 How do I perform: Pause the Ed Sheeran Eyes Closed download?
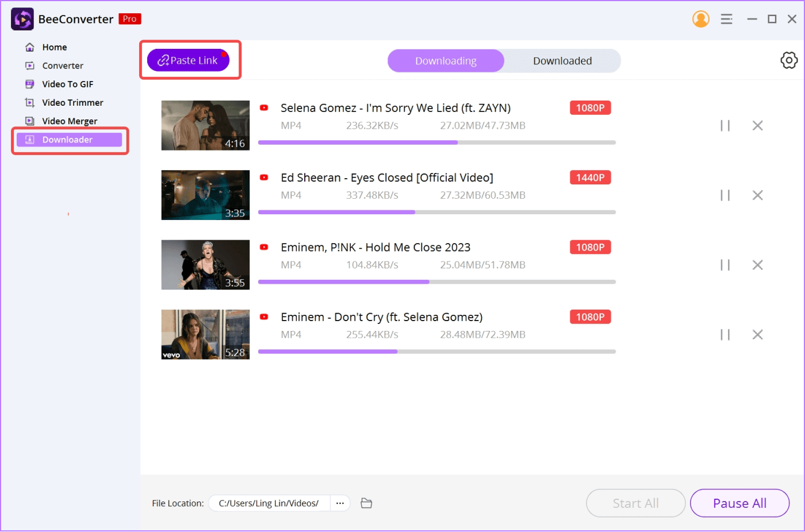pyautogui.click(x=725, y=195)
